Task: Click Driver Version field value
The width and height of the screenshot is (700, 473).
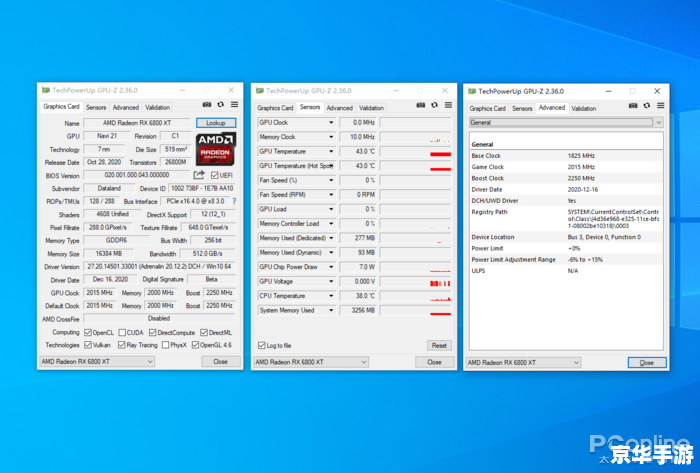Action: (159, 266)
